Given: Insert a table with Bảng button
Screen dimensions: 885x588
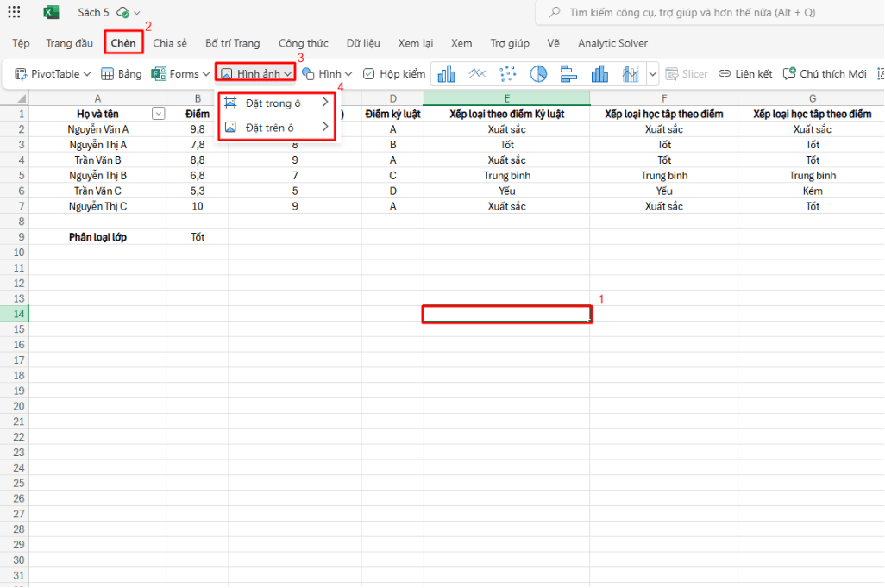Looking at the screenshot, I should pos(122,74).
